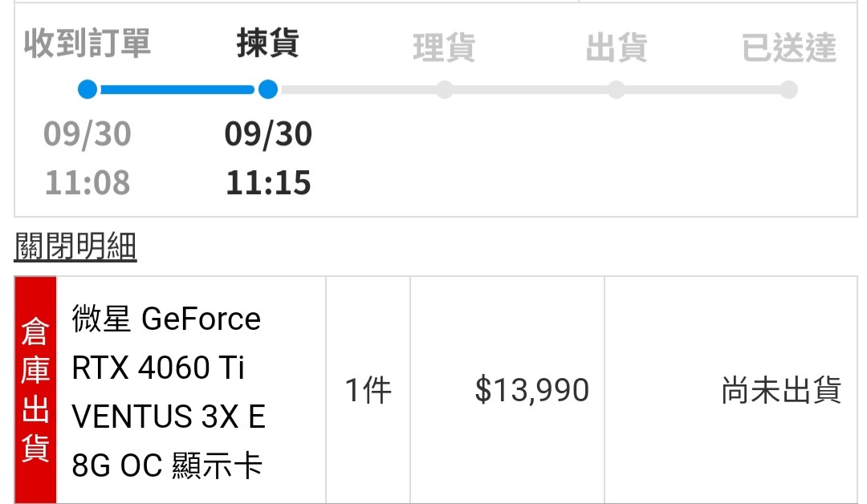This screenshot has height=504, width=867.
Task: Select the 理貨 stage label
Action: (444, 47)
